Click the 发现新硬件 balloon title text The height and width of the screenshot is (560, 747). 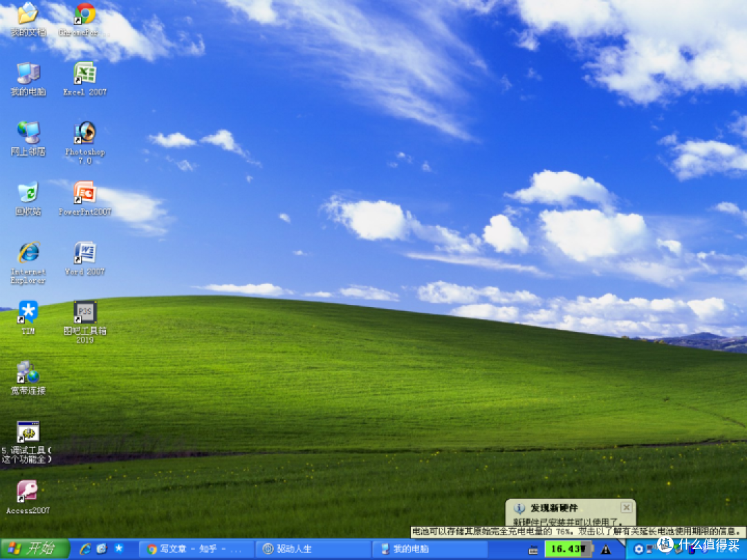(554, 508)
